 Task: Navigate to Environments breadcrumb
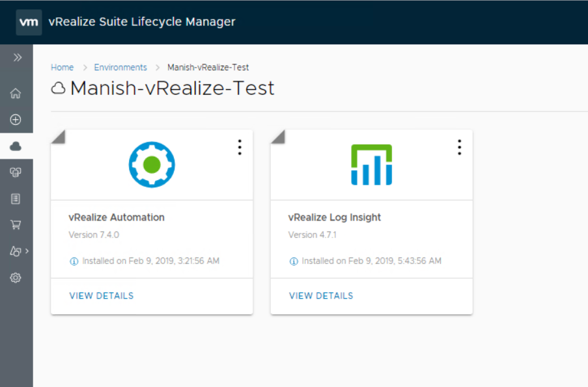[120, 68]
